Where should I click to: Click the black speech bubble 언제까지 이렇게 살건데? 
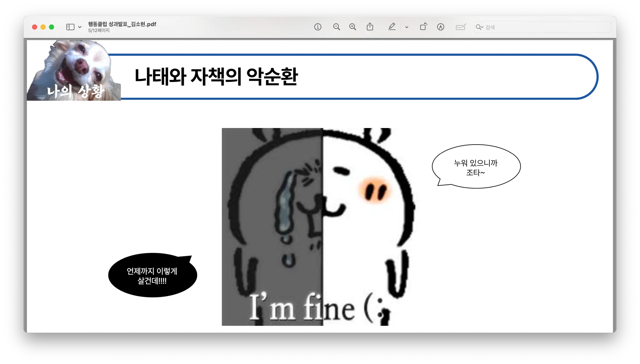152,276
